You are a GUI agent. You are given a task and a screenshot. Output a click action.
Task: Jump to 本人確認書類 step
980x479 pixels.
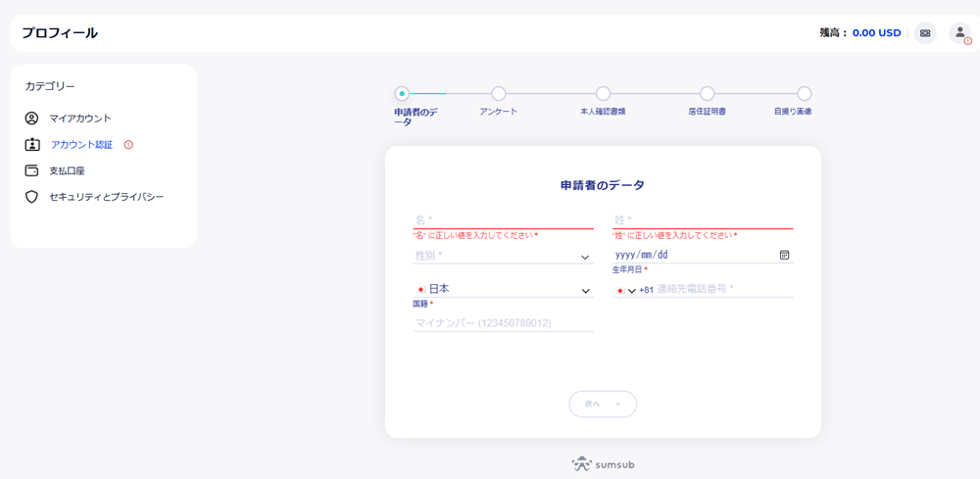(603, 94)
